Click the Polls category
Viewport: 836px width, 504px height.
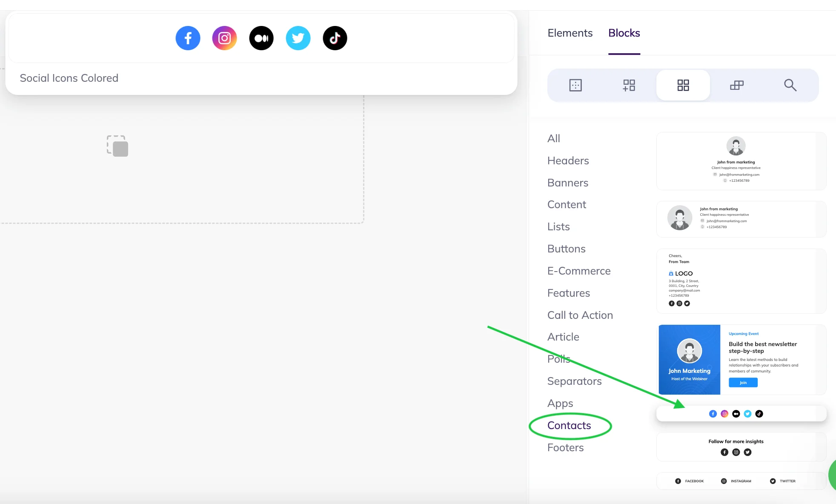pos(558,359)
